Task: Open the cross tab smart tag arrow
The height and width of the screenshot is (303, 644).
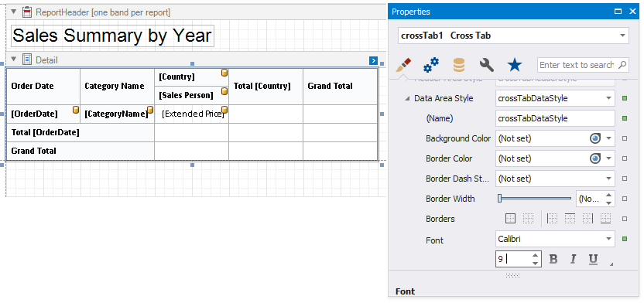Action: tap(373, 61)
